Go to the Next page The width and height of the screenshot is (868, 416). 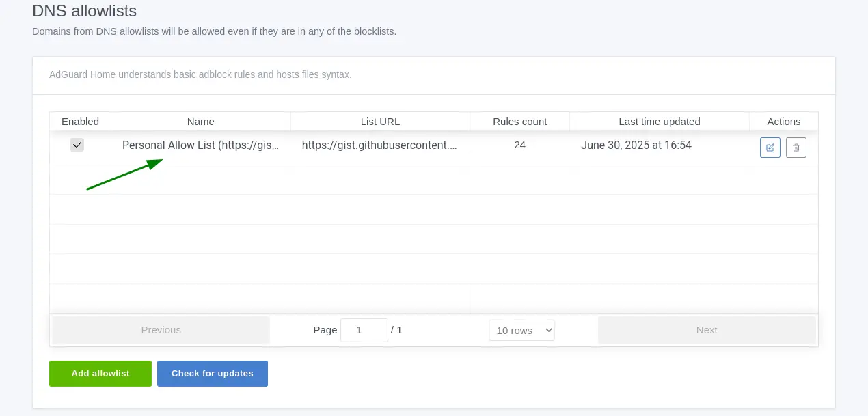point(706,330)
